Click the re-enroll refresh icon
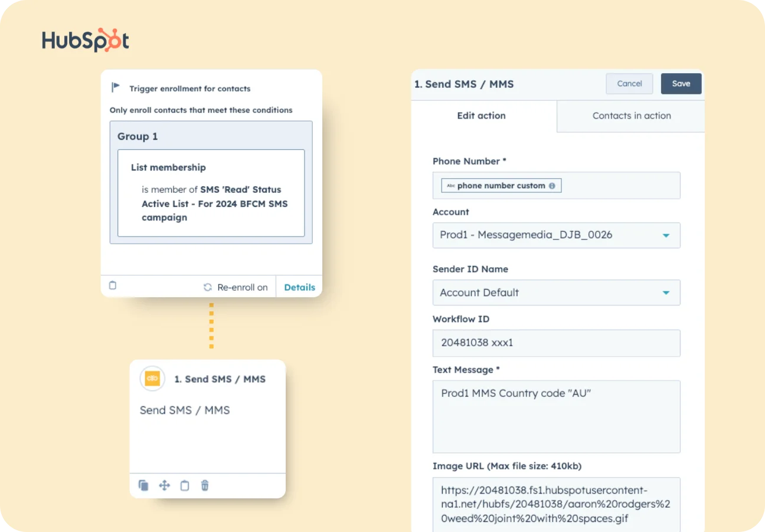Viewport: 765px width, 532px height. (x=207, y=287)
